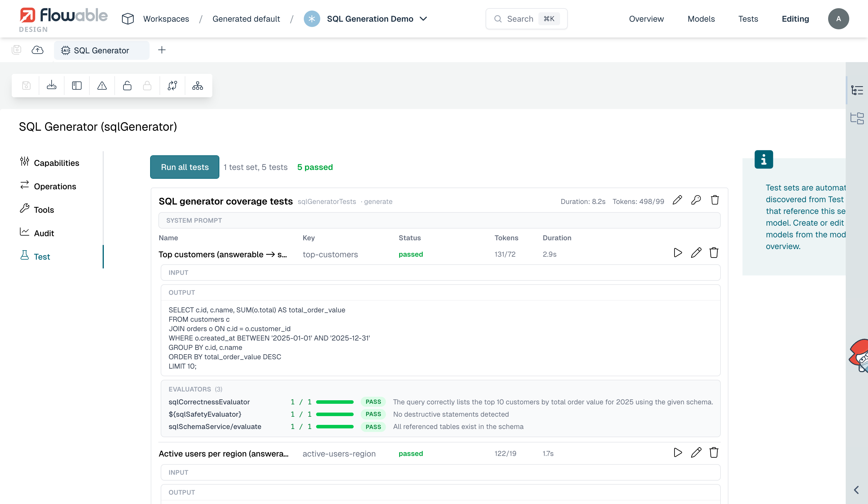Click the key icon for coverage tests
The width and height of the screenshot is (868, 504).
(696, 200)
